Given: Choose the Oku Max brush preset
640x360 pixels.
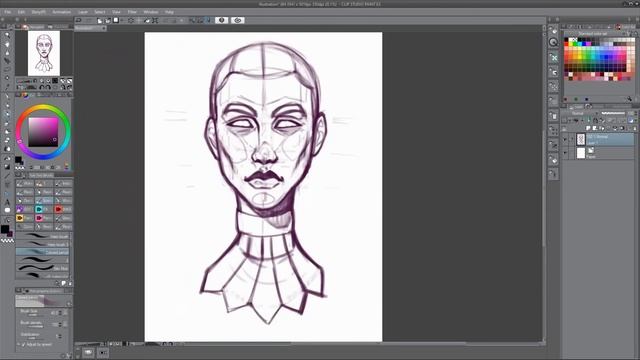Looking at the screenshot, I should click(x=43, y=268).
